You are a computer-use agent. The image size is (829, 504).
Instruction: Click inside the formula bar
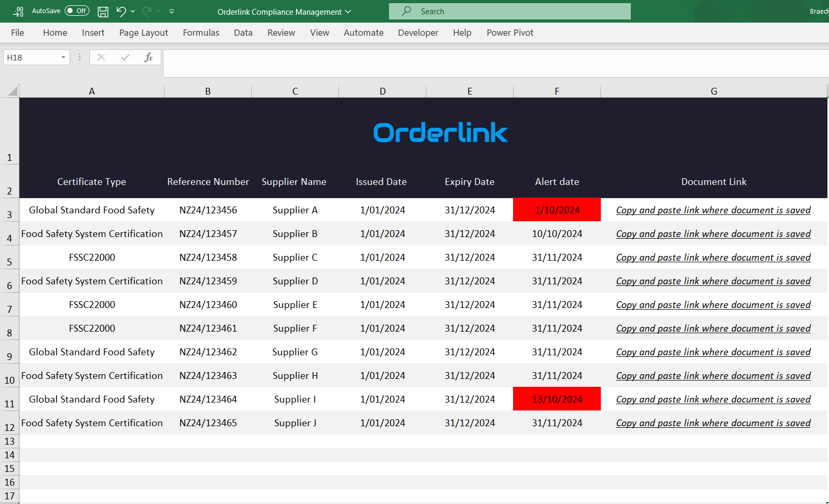[496, 63]
